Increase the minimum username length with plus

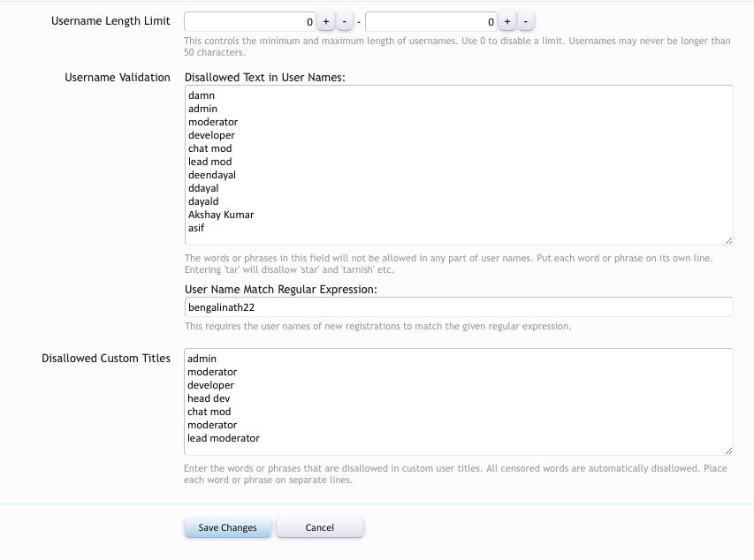(x=325, y=21)
